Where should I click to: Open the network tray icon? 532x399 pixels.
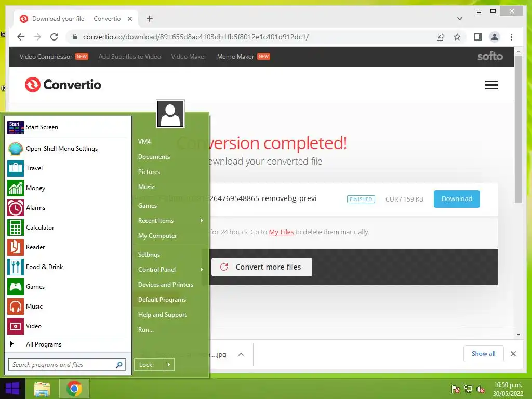pos(468,389)
